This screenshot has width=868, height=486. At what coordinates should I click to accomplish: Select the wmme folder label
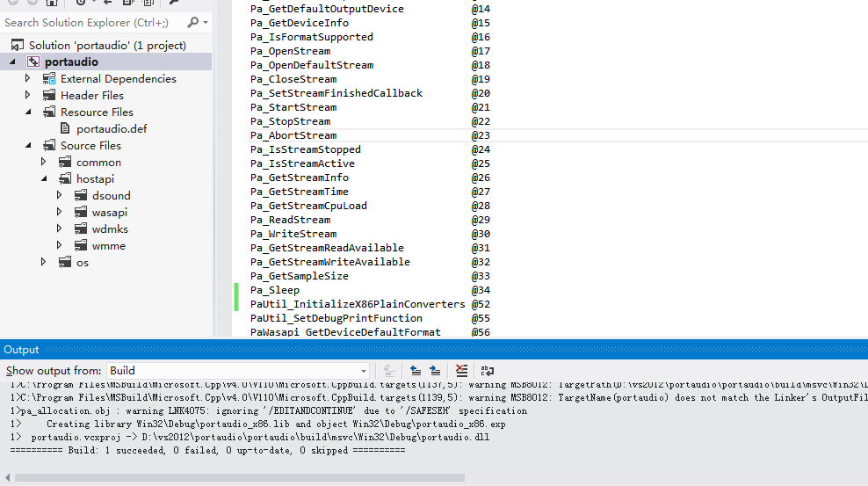click(109, 245)
